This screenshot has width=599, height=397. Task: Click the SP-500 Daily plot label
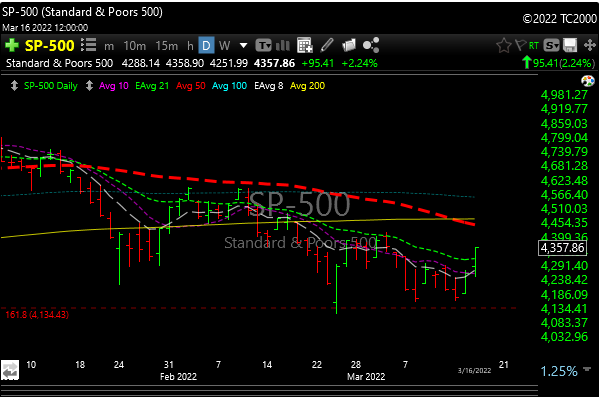tap(51, 86)
